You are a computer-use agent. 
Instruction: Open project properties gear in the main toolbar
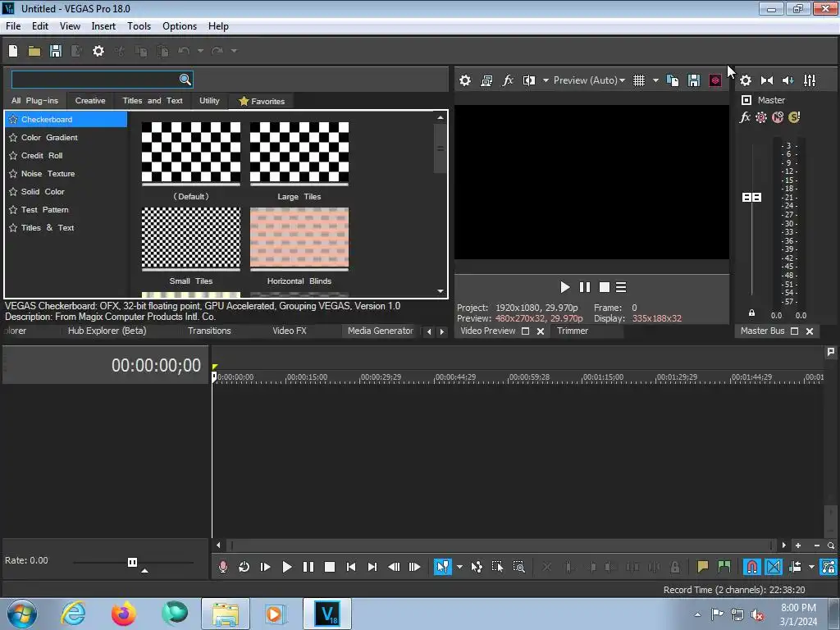pos(98,51)
